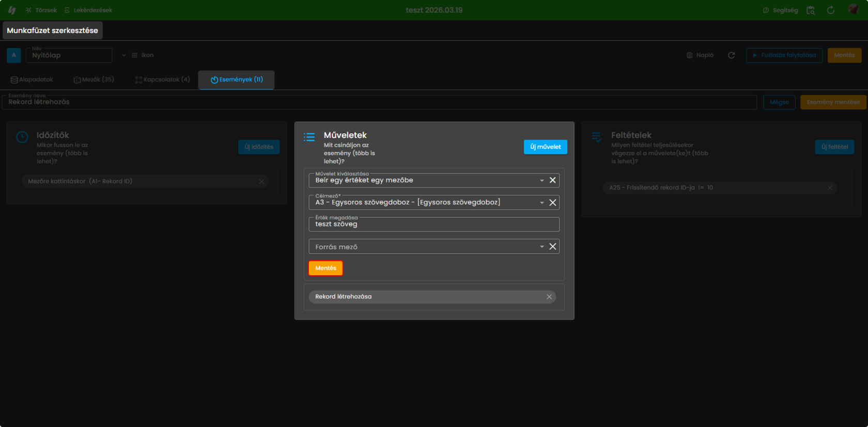The height and width of the screenshot is (427, 868).
Task: Click the Műveletek list icon
Action: pyautogui.click(x=309, y=137)
